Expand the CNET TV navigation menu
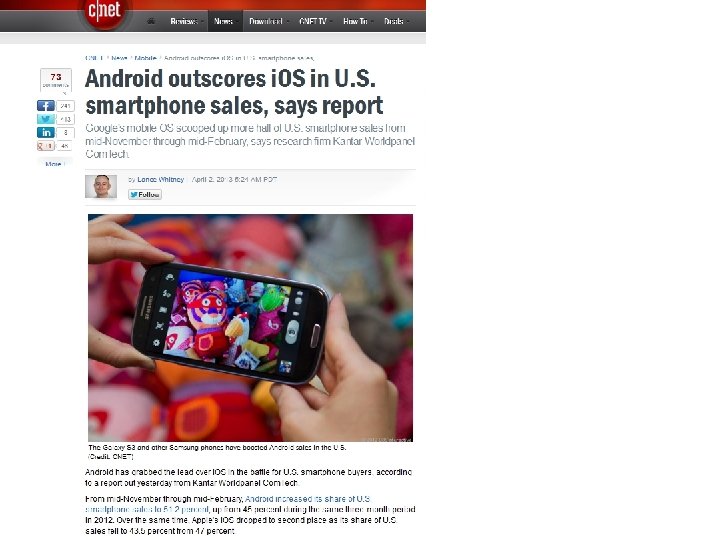Image resolution: width=720 pixels, height=540 pixels. (x=315, y=21)
